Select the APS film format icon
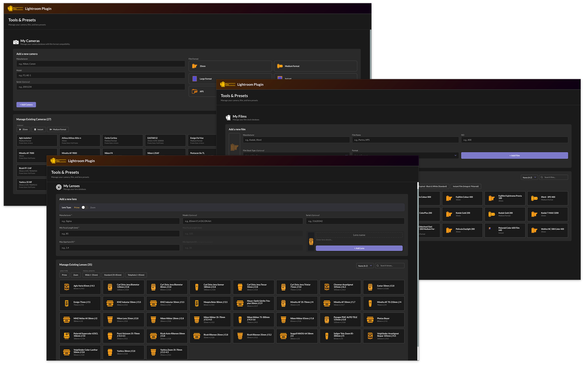The width and height of the screenshot is (588, 368). click(195, 91)
